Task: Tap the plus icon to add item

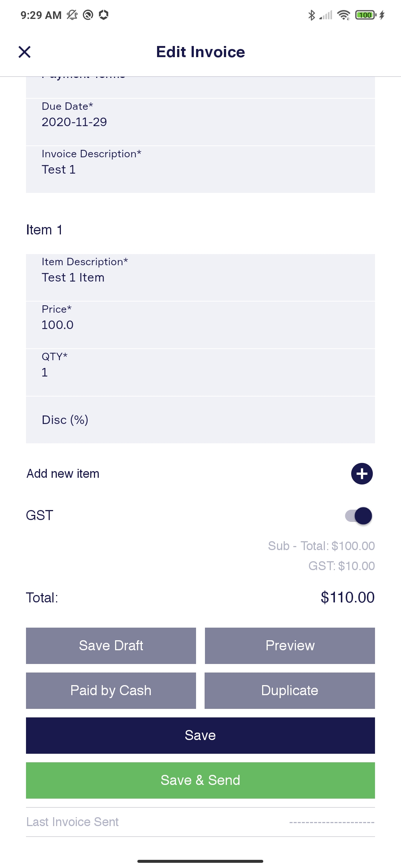Action: pyautogui.click(x=362, y=474)
